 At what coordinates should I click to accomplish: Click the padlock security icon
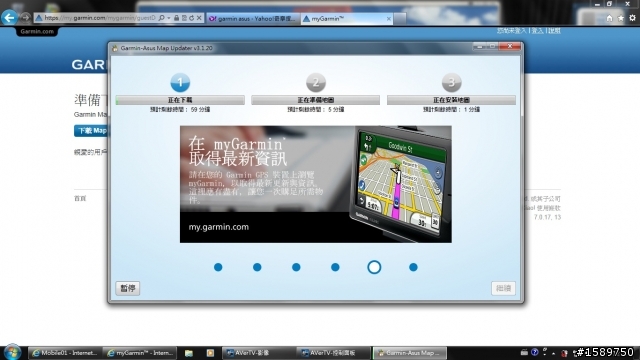176,18
